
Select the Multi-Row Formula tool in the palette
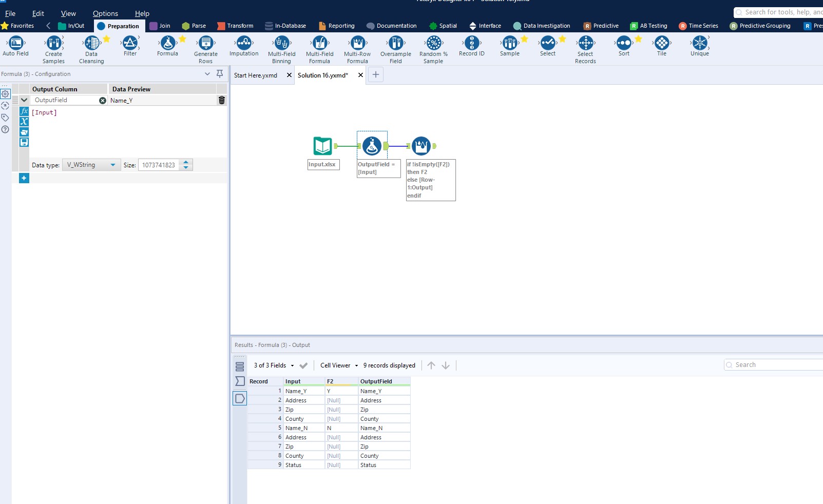coord(357,44)
